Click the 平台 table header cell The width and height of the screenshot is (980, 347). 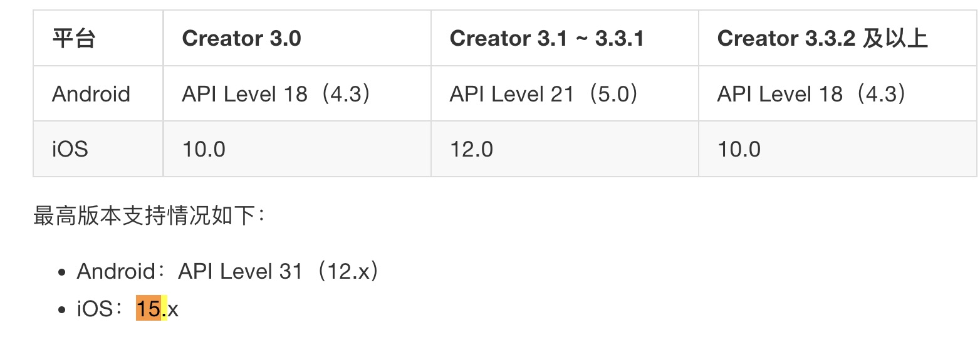coord(73,39)
